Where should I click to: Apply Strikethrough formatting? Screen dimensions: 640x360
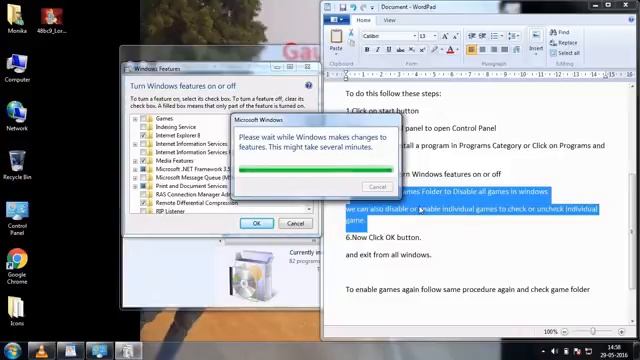(400, 50)
